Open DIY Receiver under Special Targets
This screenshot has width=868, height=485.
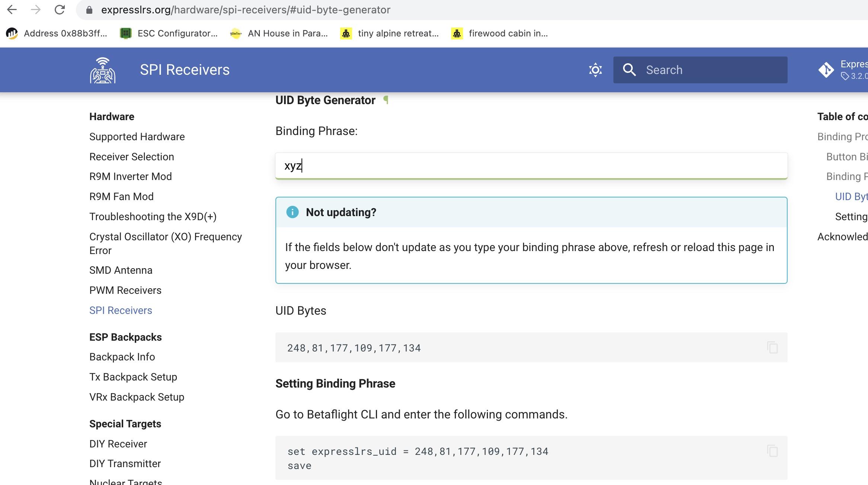point(118,444)
